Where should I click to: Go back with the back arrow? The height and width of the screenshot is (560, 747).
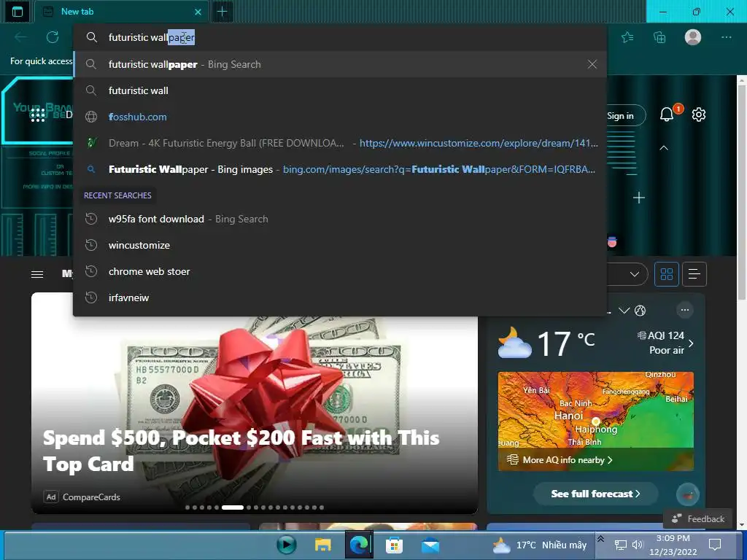point(20,37)
